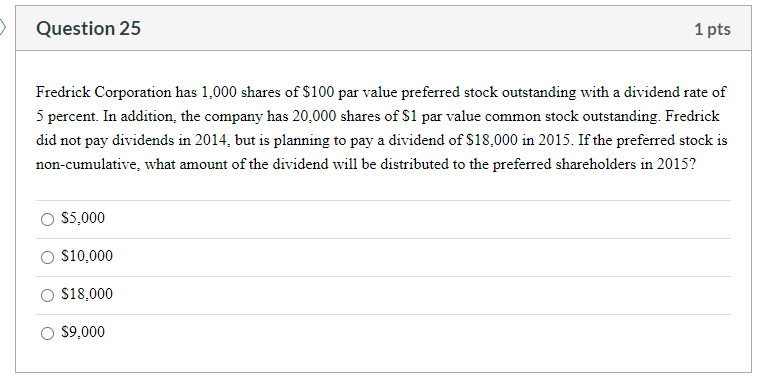Viewport: 759px width, 378px height.
Task: Click the arrow marker beside Question 25
Action: [3, 28]
